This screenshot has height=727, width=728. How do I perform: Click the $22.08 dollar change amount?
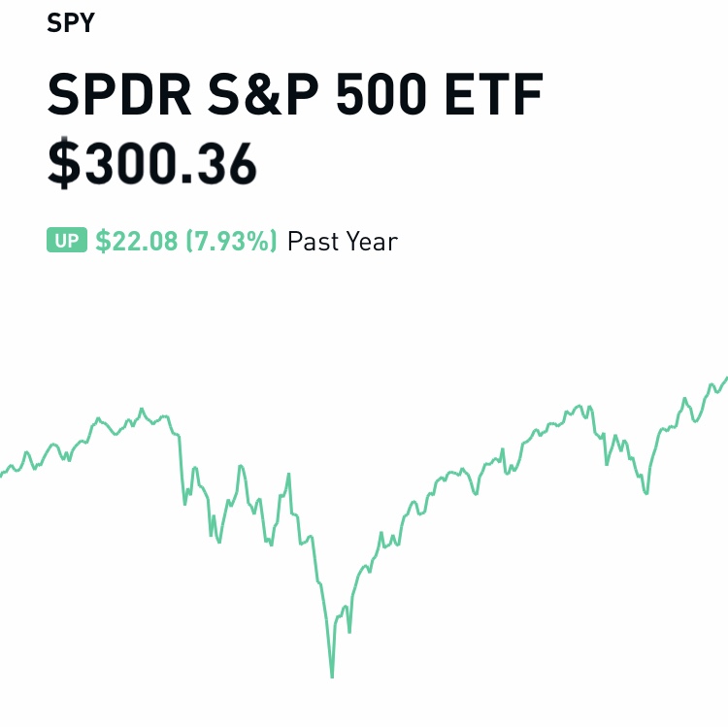coord(136,241)
